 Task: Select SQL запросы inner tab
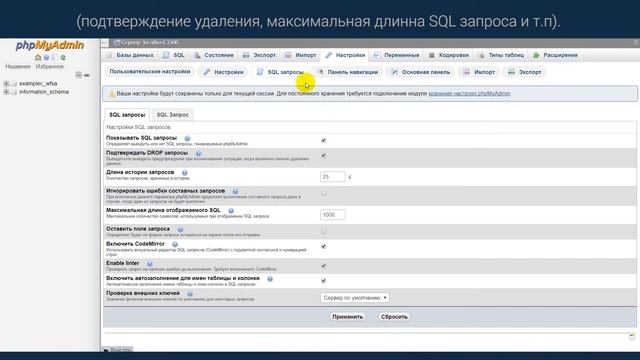(x=127, y=115)
